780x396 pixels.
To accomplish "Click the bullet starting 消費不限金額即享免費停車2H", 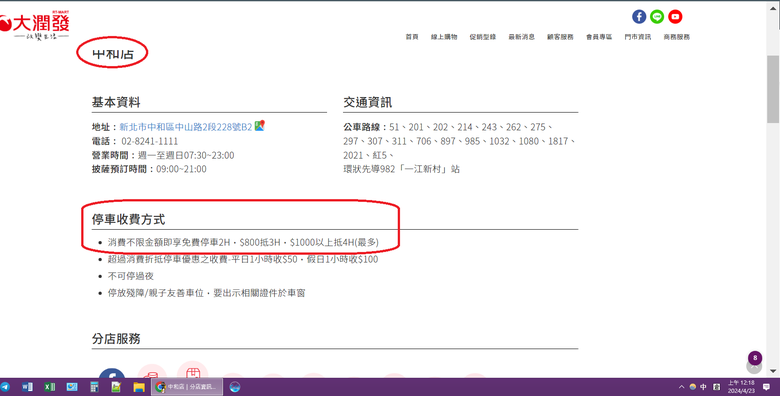I will pyautogui.click(x=243, y=243).
